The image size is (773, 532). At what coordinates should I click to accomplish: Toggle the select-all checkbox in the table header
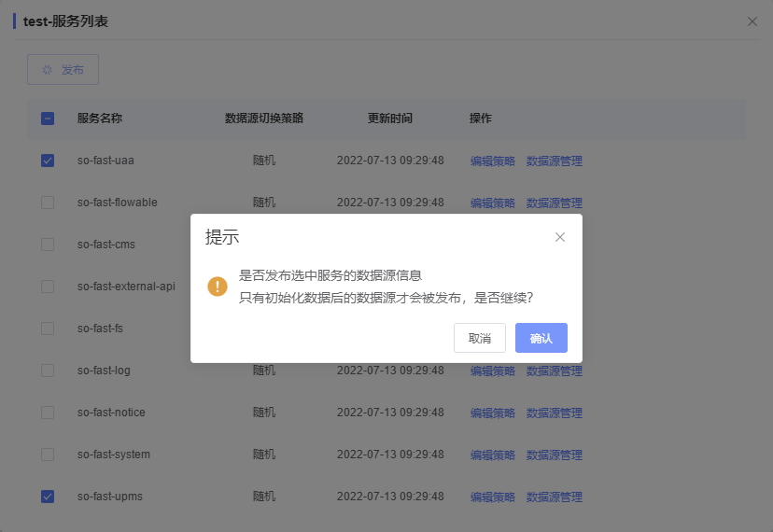click(x=48, y=119)
